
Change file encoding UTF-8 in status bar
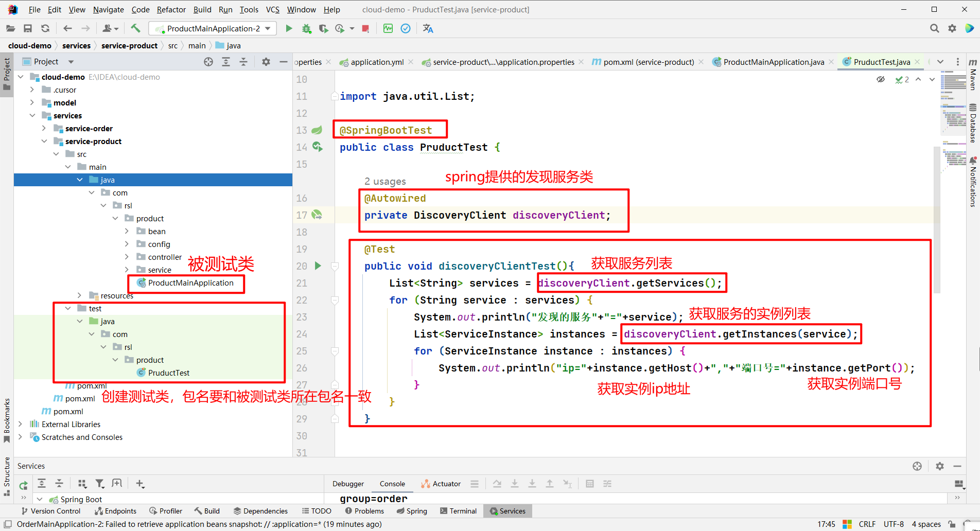tap(894, 524)
